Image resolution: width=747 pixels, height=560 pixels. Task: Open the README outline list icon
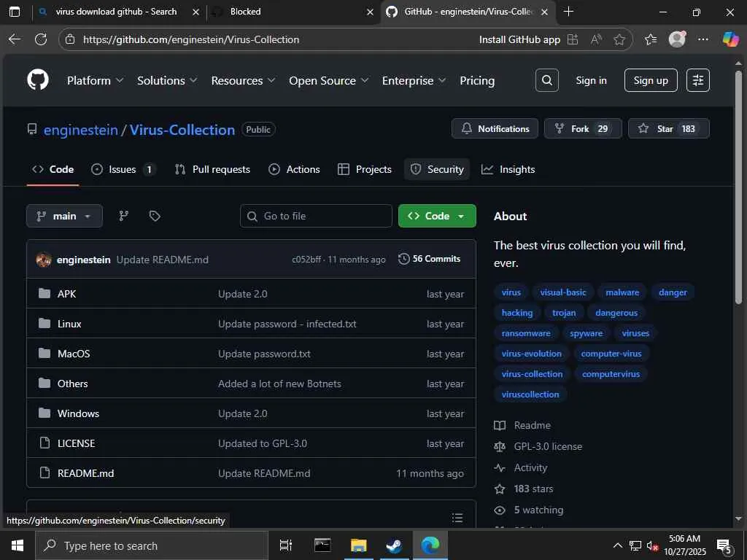[x=457, y=518]
